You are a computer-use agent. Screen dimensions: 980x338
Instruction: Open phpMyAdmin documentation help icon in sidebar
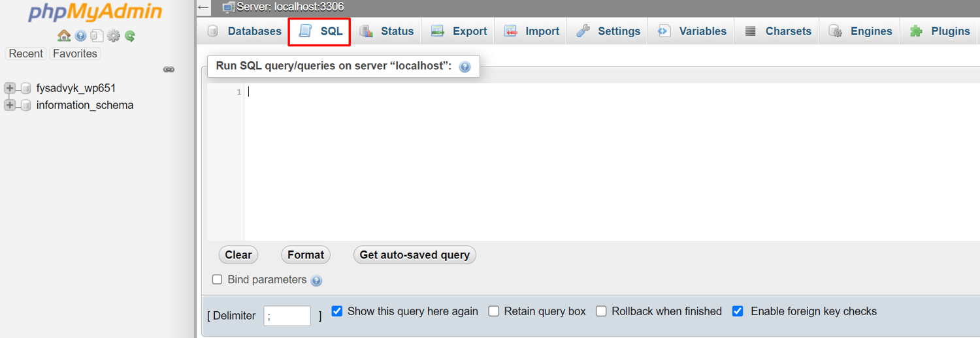pos(80,36)
